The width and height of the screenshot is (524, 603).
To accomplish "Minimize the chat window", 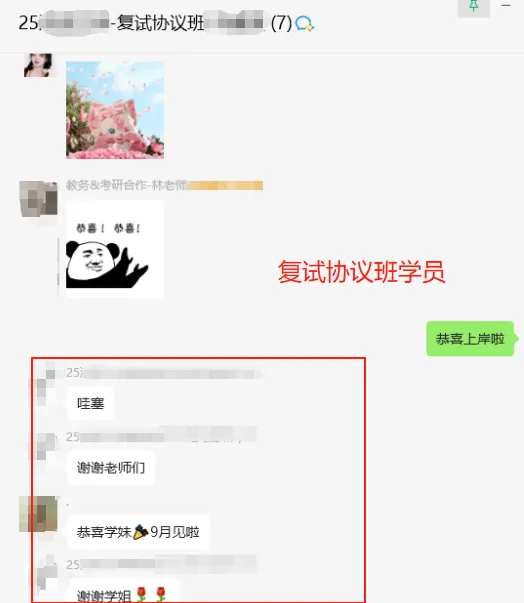I will point(506,5).
